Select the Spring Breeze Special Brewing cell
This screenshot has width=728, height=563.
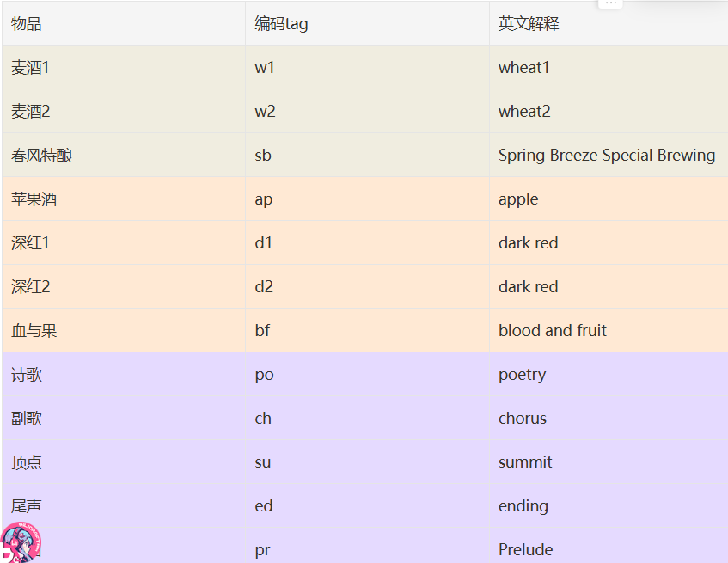tap(607, 156)
